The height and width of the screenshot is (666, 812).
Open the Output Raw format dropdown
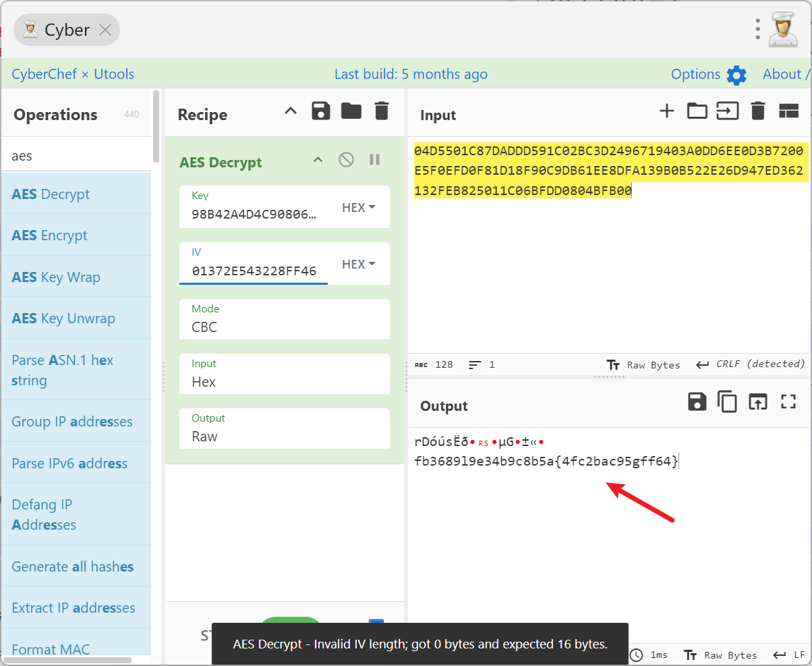pyautogui.click(x=285, y=428)
